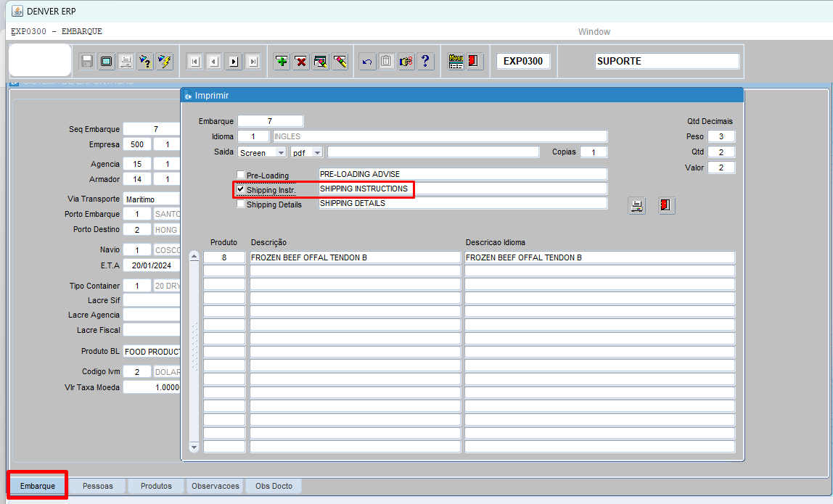Go to previous record arrow icon

tap(214, 62)
